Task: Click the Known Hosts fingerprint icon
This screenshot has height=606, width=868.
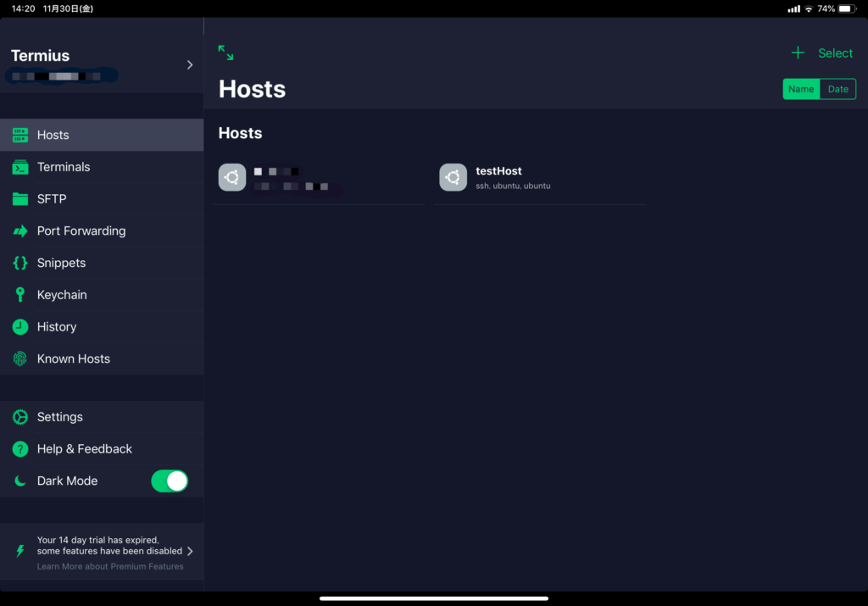Action: tap(20, 359)
